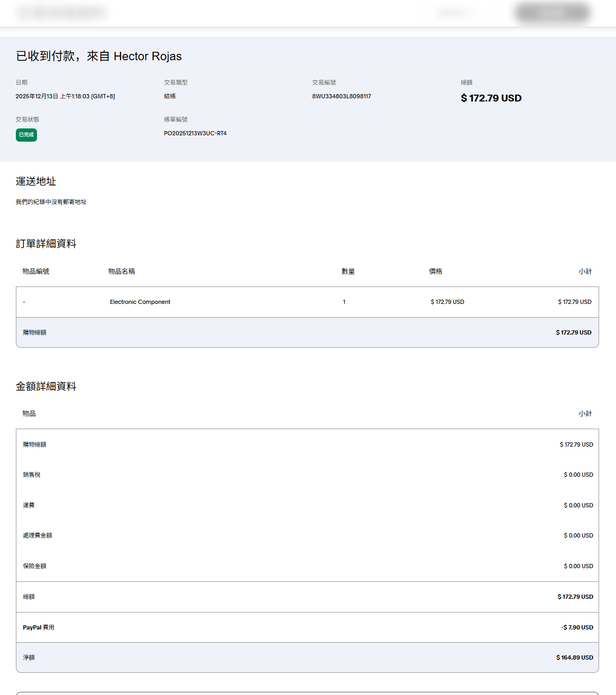Select invoice number PO20251213W3UC-RT4
The width and height of the screenshot is (616, 695).
point(195,133)
